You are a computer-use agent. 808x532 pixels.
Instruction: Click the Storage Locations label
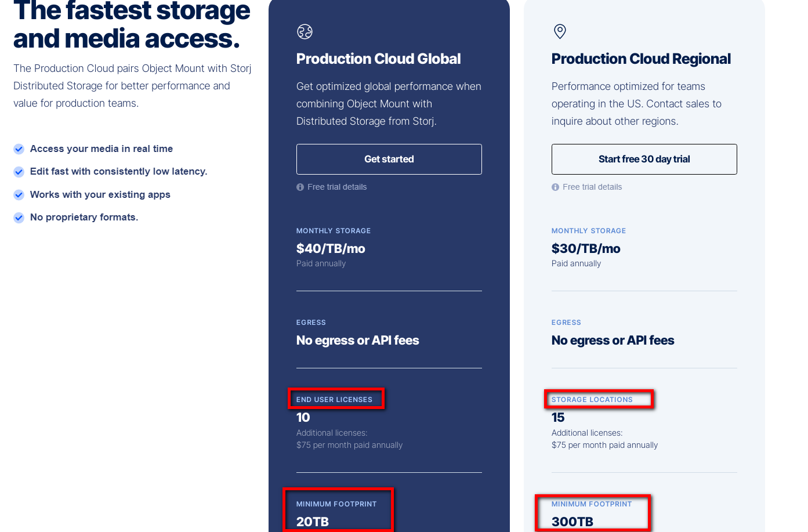[592, 400]
